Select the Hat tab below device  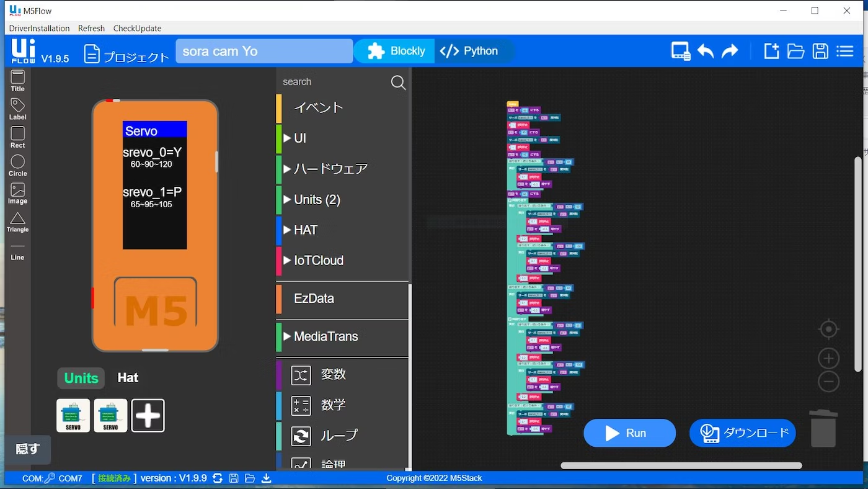128,378
